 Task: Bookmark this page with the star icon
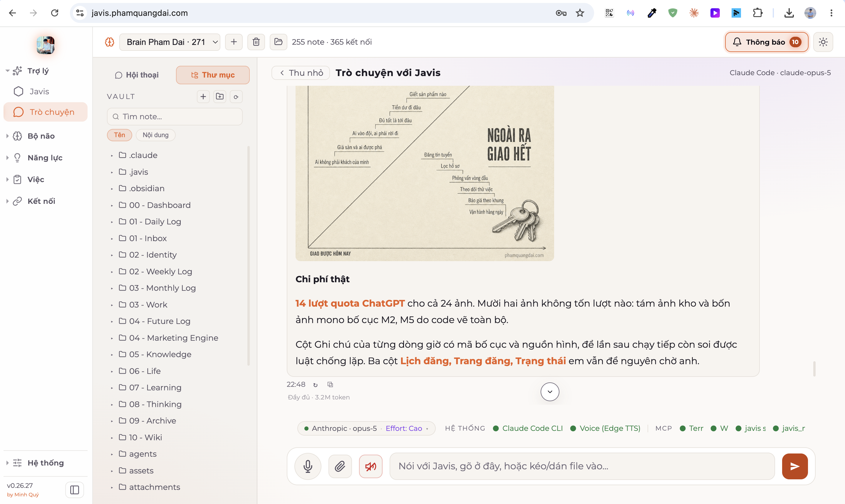coord(580,13)
